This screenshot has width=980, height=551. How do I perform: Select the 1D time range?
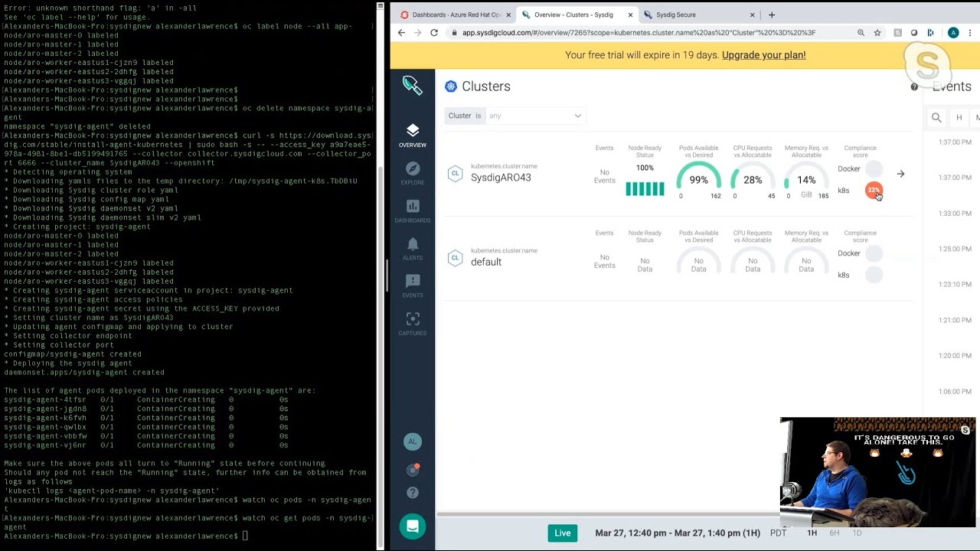(857, 533)
